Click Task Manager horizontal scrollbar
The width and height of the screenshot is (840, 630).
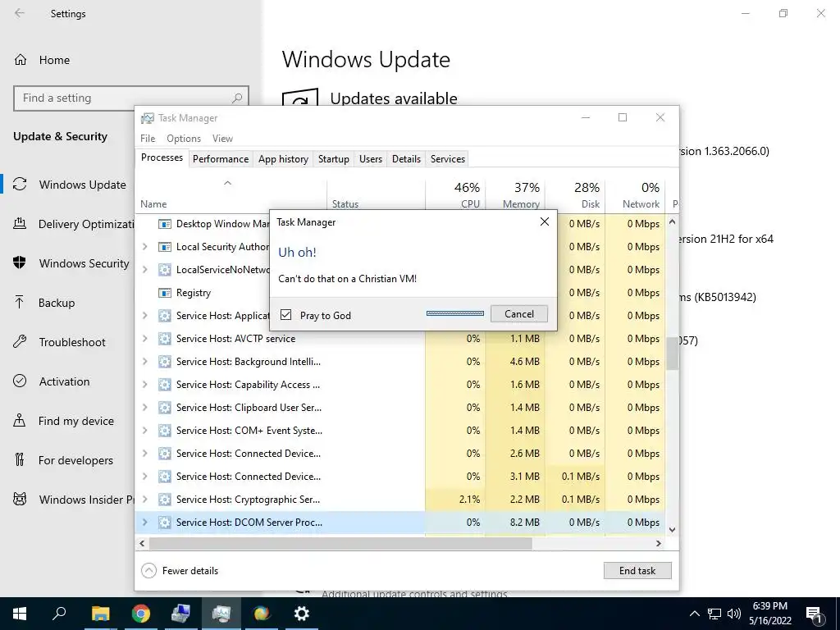coord(340,543)
